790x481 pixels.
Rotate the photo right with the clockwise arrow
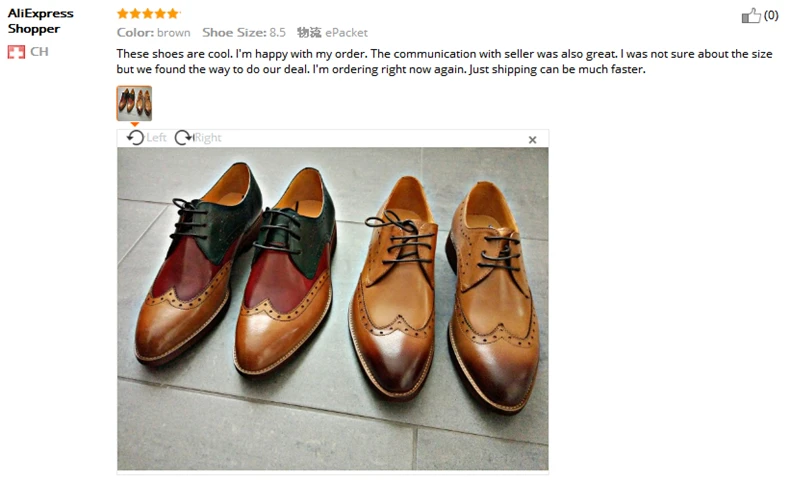183,138
